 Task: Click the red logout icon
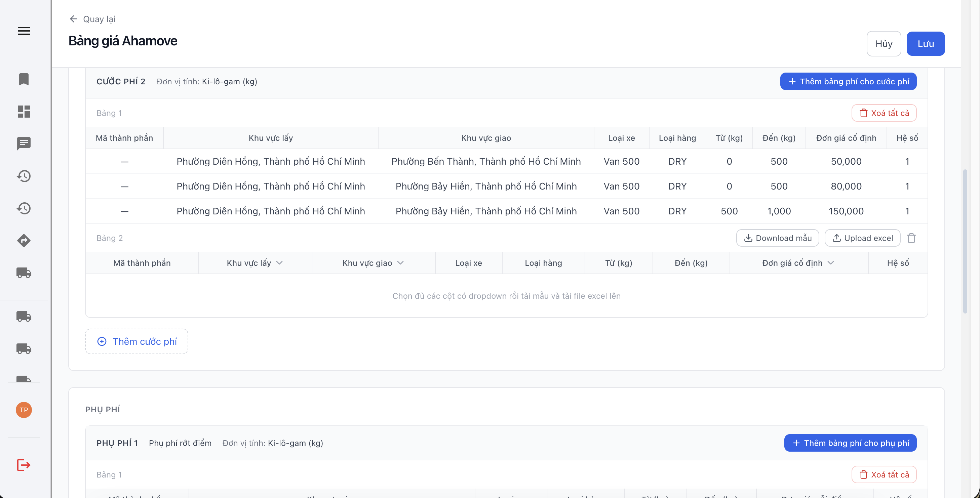point(24,464)
